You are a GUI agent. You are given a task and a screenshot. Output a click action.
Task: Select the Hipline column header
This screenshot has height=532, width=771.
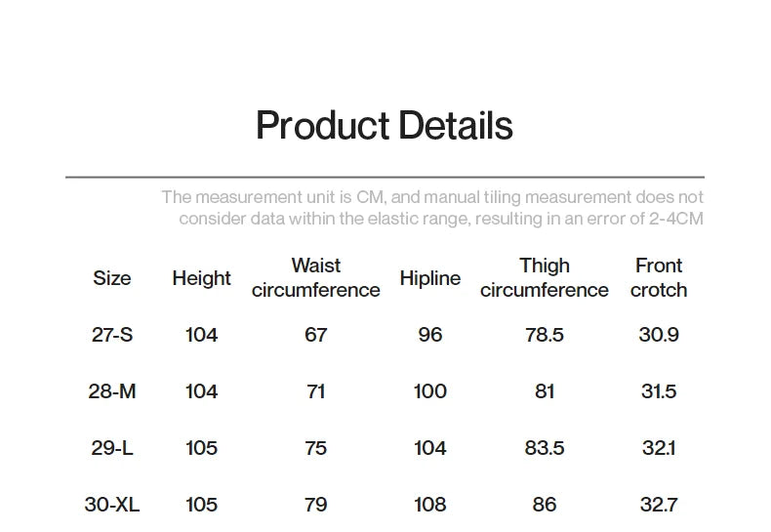point(429,278)
